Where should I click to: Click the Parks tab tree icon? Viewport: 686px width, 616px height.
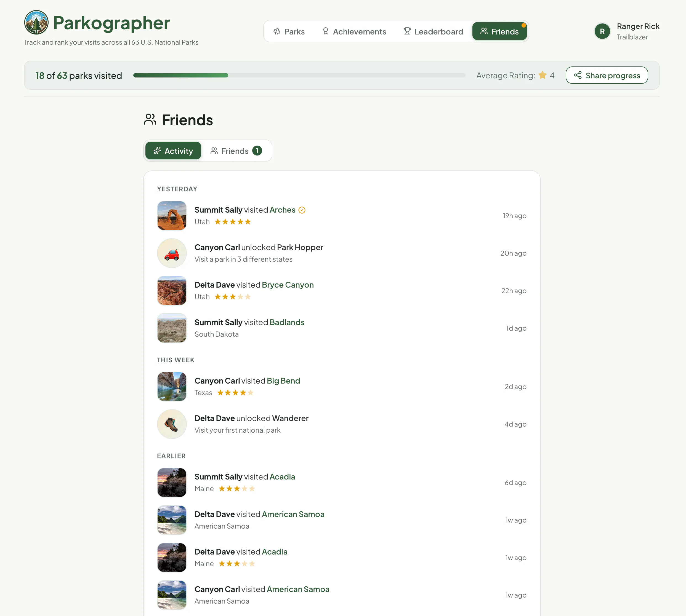[x=277, y=31]
